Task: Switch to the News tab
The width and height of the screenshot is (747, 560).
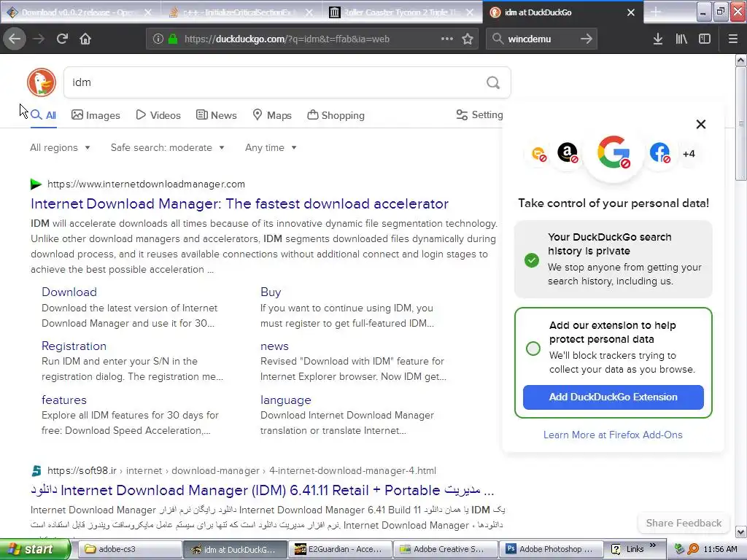Action: [216, 115]
